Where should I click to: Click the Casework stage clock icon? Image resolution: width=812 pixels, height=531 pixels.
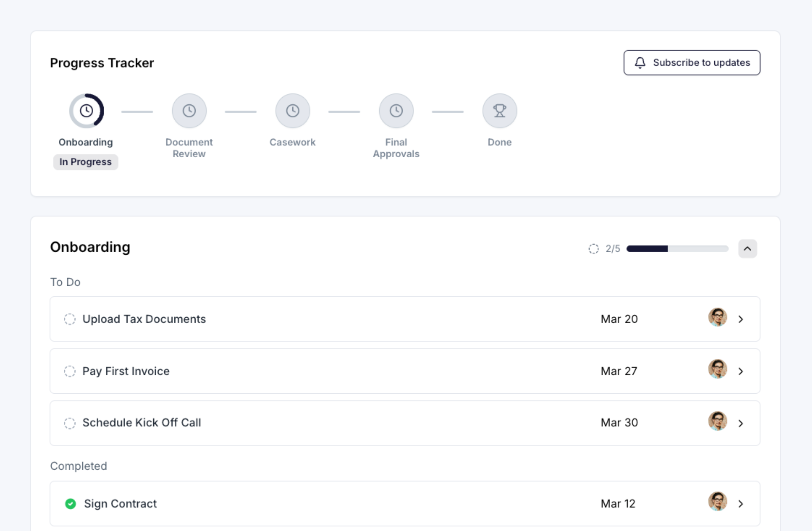pos(292,111)
